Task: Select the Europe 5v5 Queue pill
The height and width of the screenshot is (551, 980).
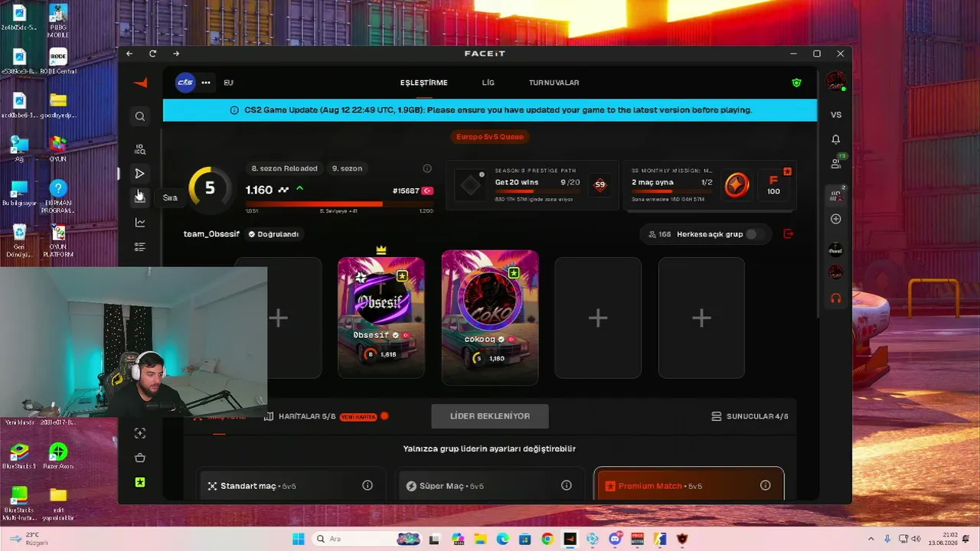Action: 490,137
